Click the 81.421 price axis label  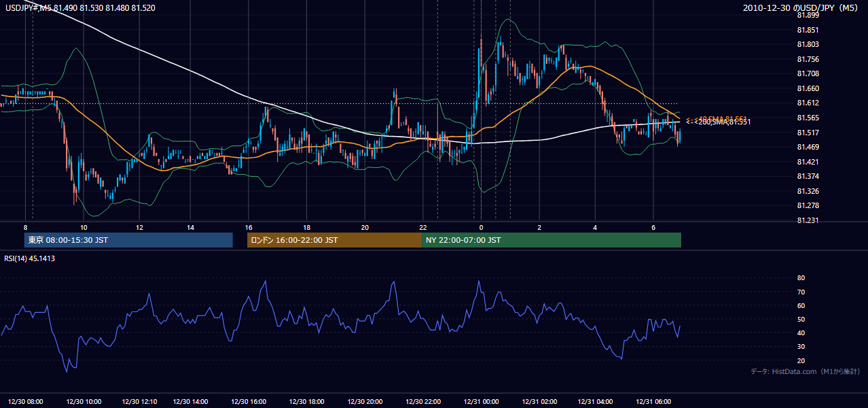(x=808, y=162)
